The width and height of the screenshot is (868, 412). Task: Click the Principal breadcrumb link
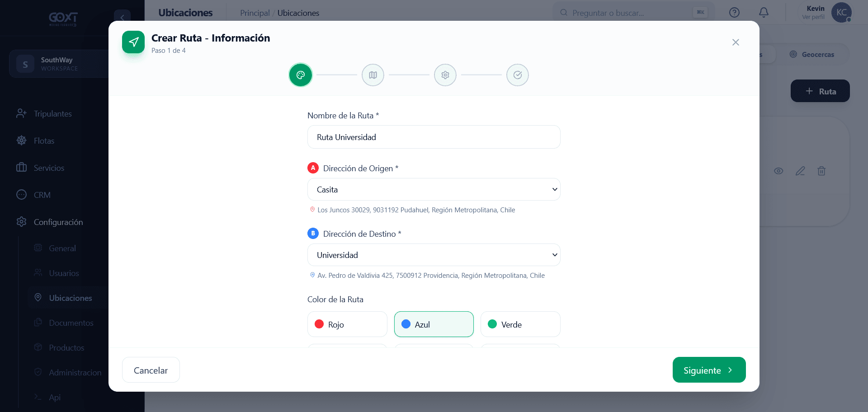(x=255, y=13)
